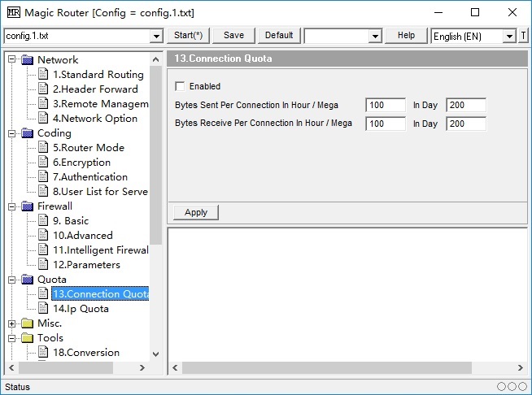Click the Misc. folder icon
Image resolution: width=532 pixels, height=395 pixels.
(x=27, y=323)
